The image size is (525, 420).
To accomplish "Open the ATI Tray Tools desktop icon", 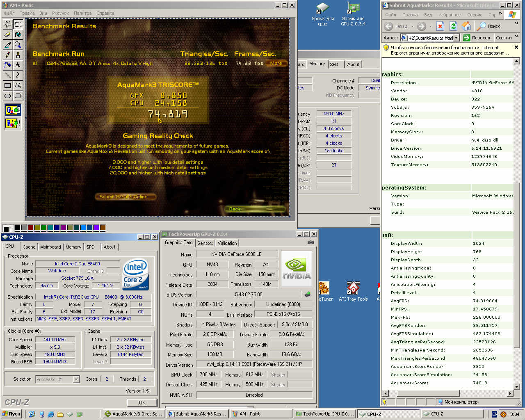I will [x=353, y=291].
